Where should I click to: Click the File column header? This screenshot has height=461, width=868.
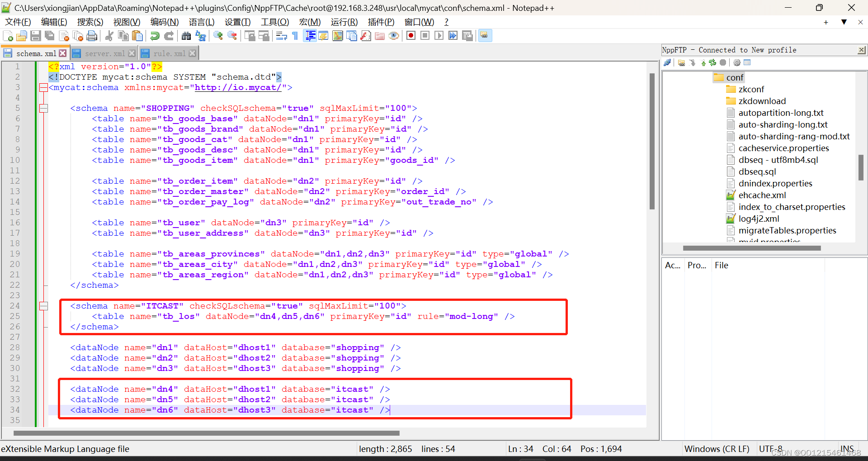click(722, 266)
